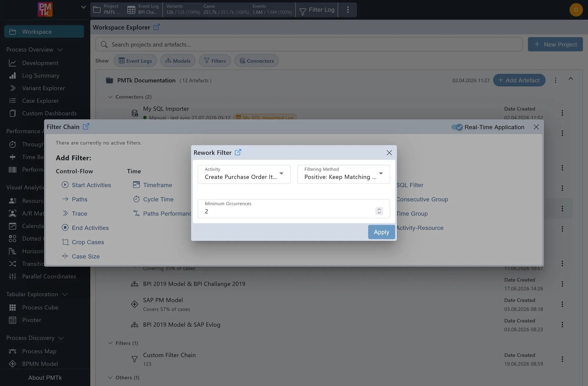Select the Crop Cases filter
588x386 pixels.
coord(83,242)
